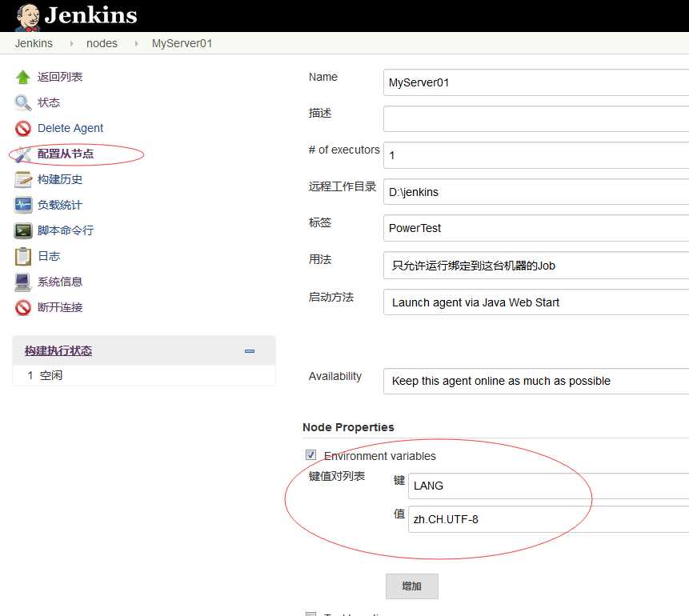Click the Delete Agent link
The height and width of the screenshot is (616, 689).
click(70, 128)
